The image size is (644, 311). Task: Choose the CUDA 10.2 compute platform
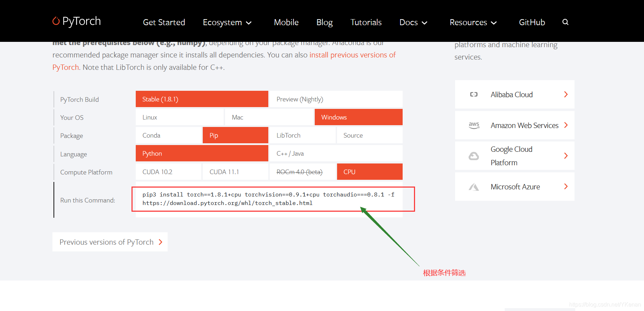[168, 172]
